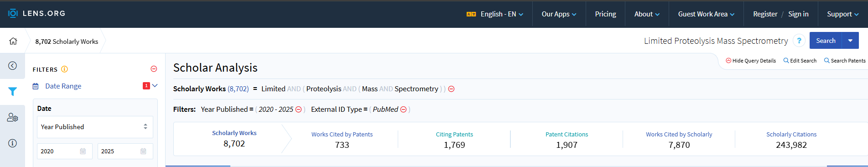The height and width of the screenshot is (167, 868).
Task: Open the Year Published dropdown
Action: (95, 127)
